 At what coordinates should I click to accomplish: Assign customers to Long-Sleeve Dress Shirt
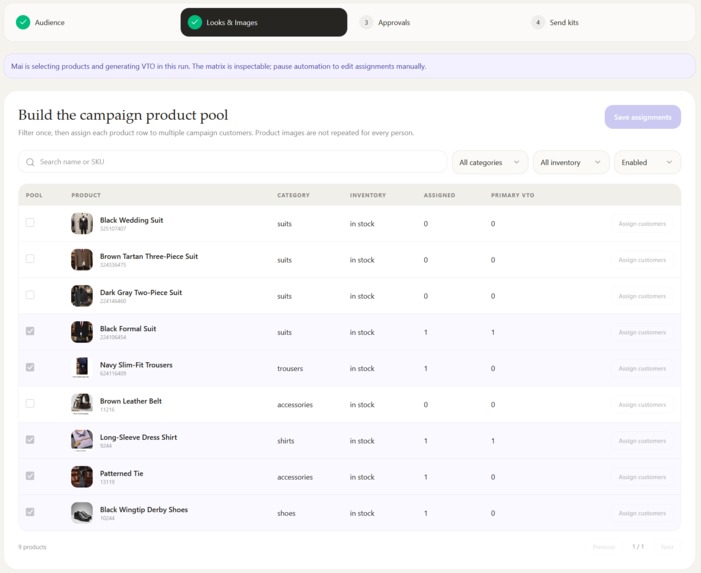[642, 441]
